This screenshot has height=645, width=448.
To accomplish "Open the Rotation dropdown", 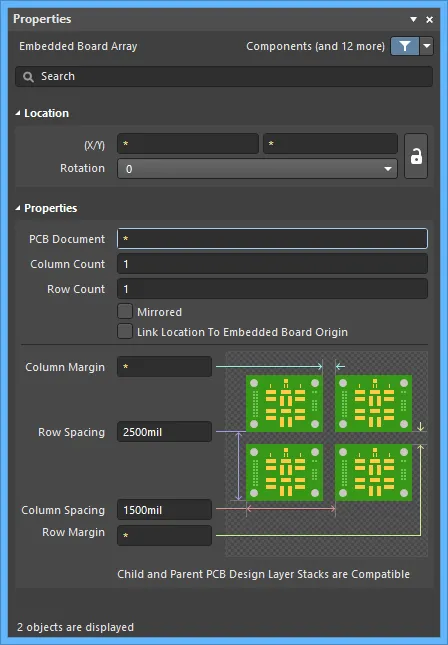I will [x=258, y=169].
